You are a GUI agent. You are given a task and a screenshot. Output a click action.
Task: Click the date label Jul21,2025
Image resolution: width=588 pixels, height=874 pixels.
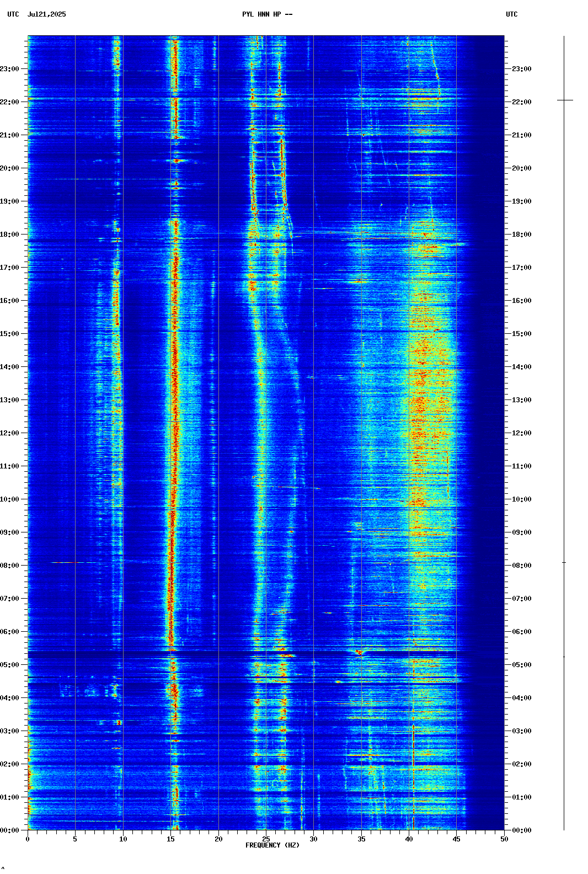46,14
